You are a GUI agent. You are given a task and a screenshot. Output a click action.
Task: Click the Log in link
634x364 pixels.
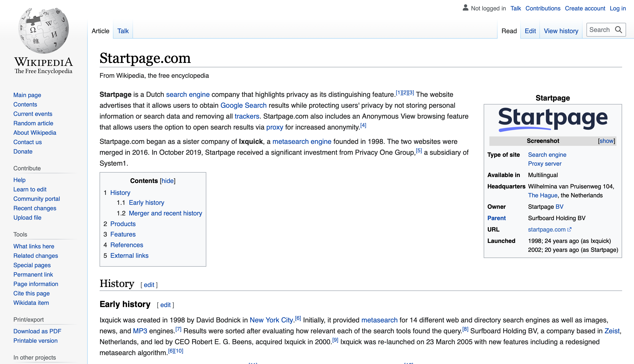point(617,8)
